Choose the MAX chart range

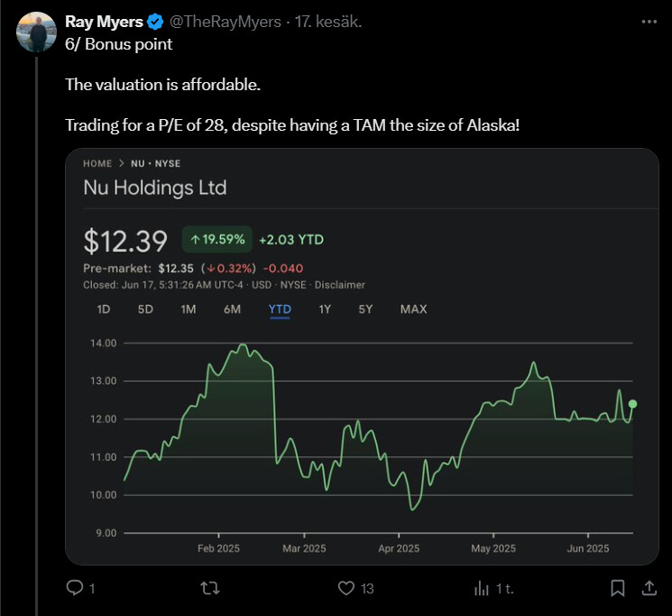(x=413, y=309)
